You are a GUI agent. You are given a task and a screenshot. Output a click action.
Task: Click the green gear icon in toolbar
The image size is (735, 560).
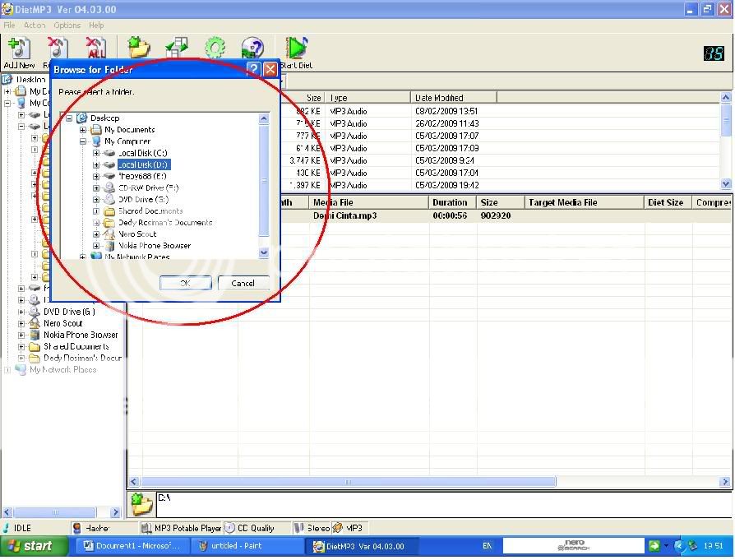tap(215, 48)
